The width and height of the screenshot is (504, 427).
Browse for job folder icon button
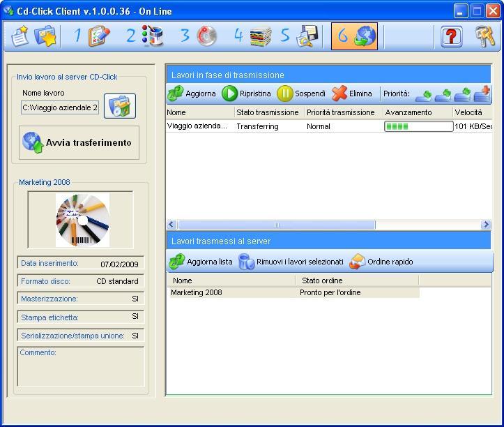[120, 107]
